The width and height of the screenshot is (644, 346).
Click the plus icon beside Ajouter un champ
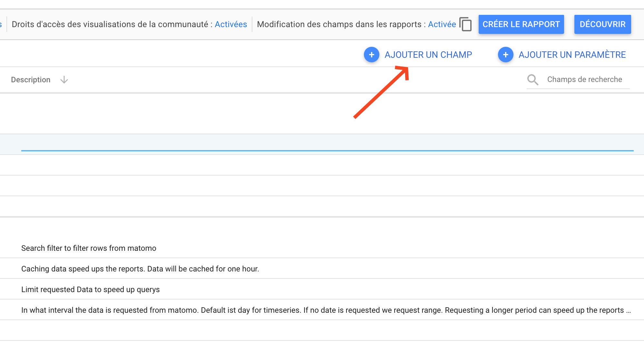point(371,55)
